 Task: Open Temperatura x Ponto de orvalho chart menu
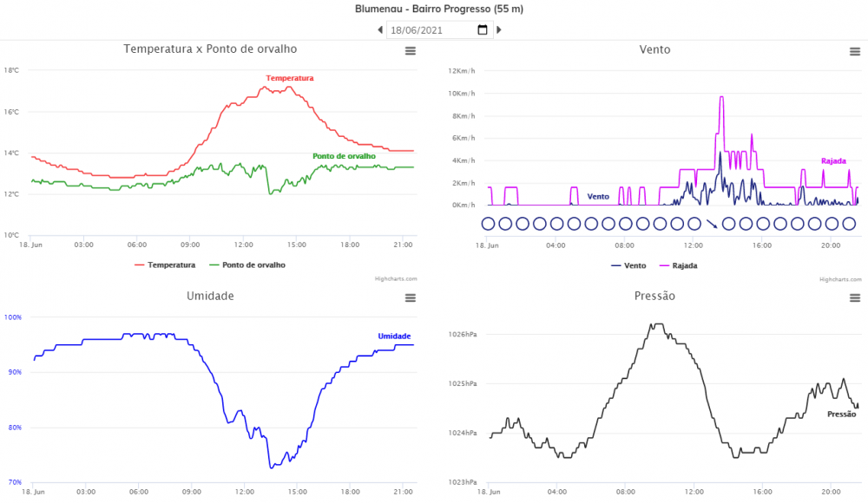[411, 51]
